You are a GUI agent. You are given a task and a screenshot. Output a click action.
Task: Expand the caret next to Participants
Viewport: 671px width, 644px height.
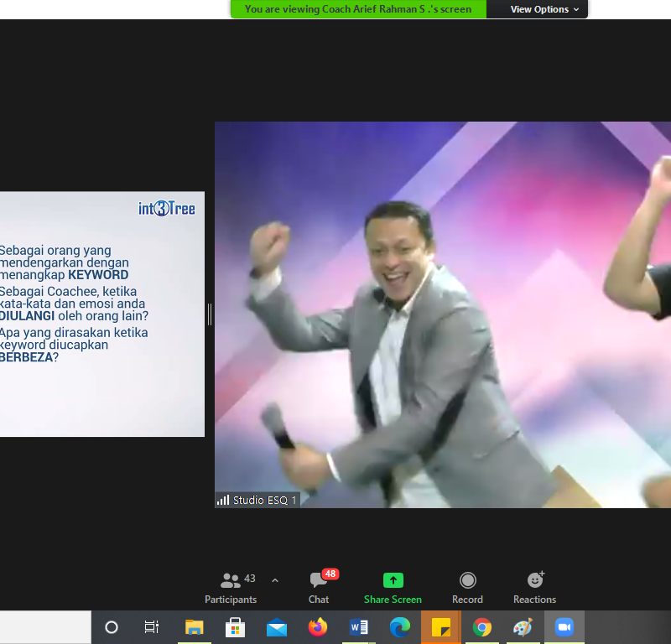[x=275, y=580]
